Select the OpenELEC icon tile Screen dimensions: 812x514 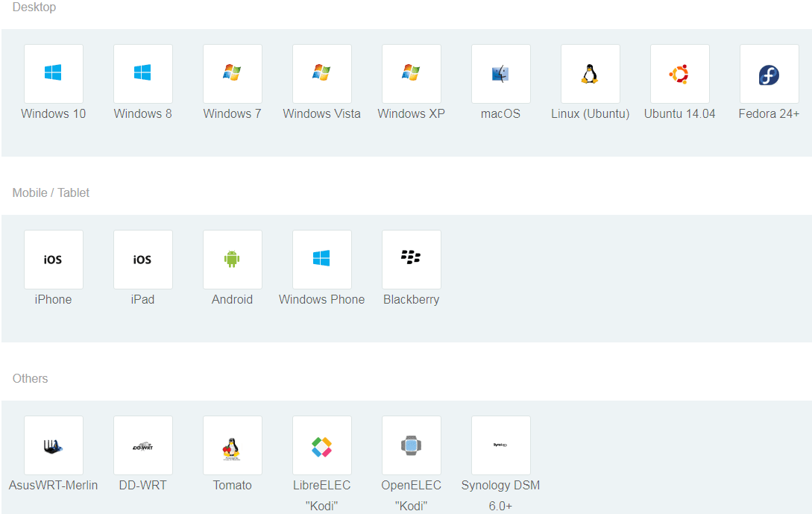pos(412,445)
